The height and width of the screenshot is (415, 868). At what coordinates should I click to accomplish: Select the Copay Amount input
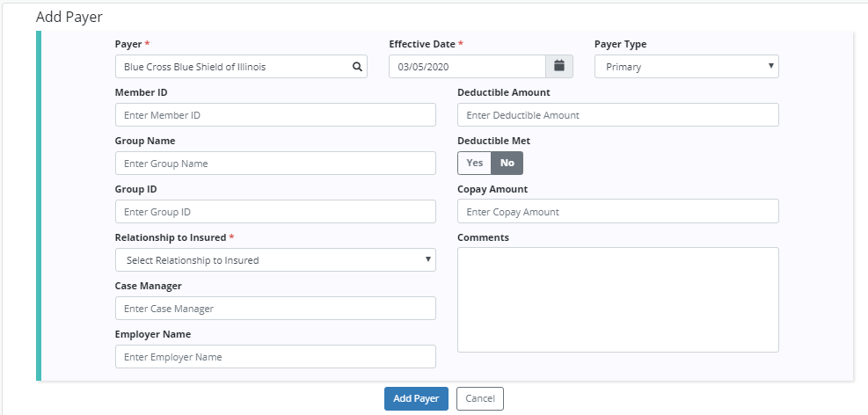617,212
